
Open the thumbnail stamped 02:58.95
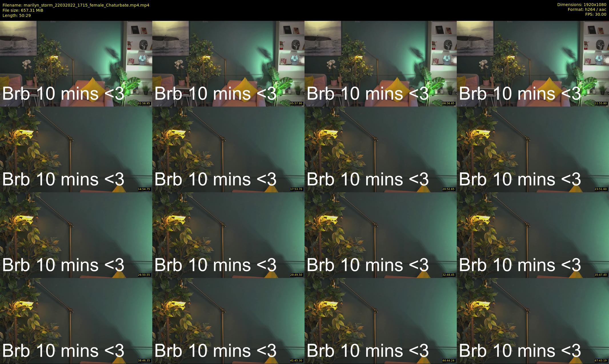pyautogui.click(x=76, y=63)
